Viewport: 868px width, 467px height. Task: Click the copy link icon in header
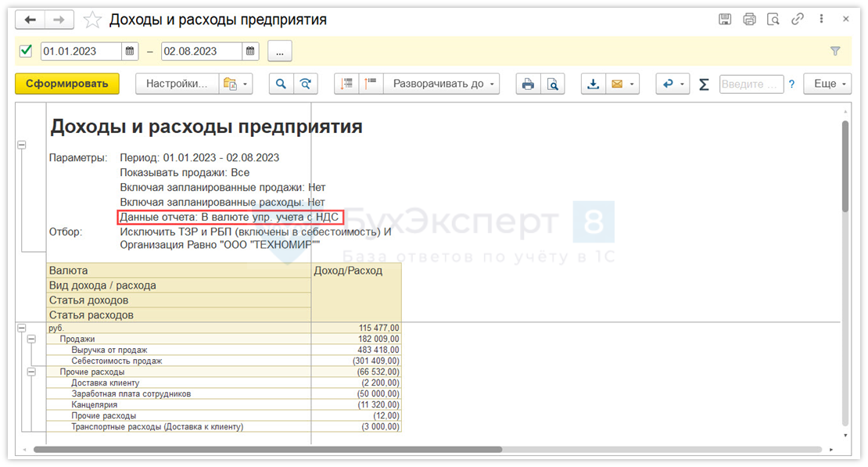coord(798,20)
